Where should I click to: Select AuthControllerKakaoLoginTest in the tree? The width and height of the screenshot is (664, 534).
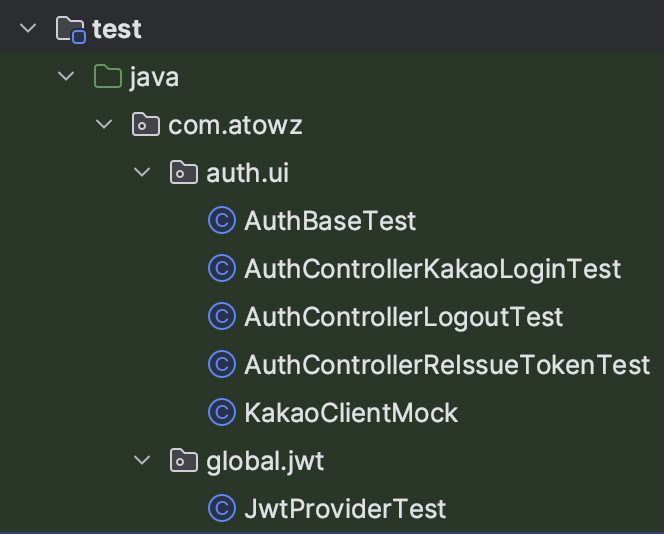click(432, 269)
